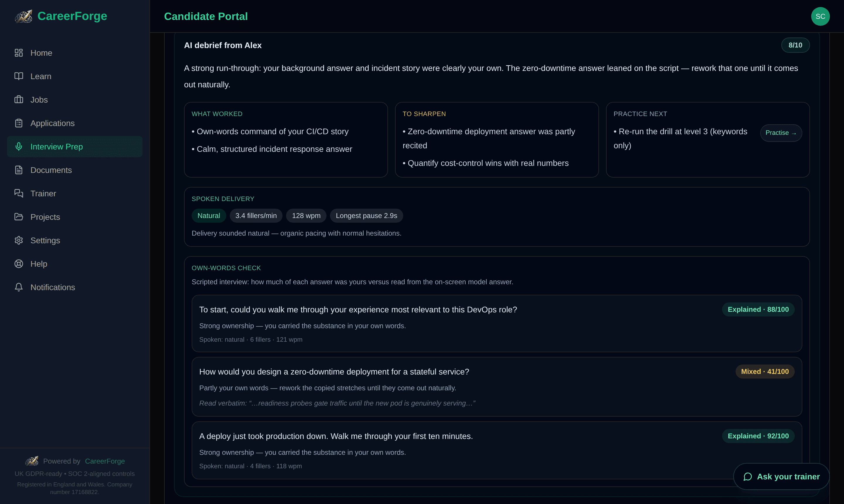Click the Learn book icon

(19, 76)
